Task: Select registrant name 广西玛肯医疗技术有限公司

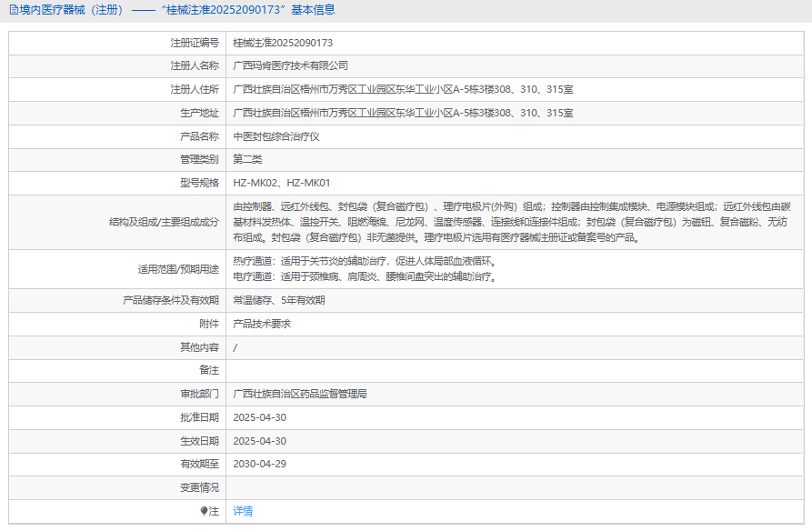Action: tap(290, 65)
